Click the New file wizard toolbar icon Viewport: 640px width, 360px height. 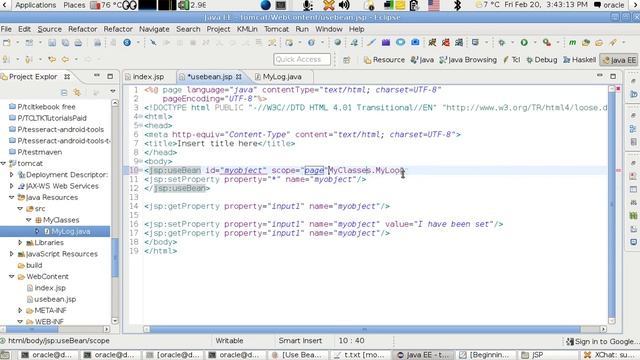pyautogui.click(x=7, y=42)
